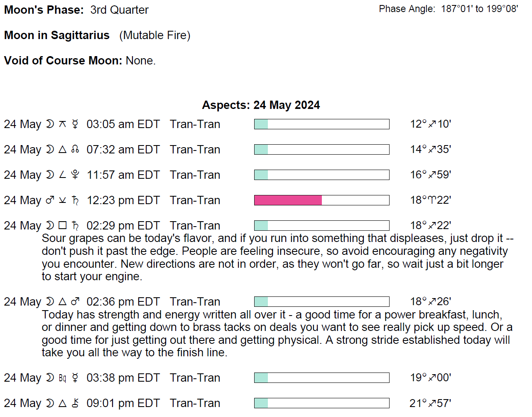Click the pink strength bar for Mars-Saturn aspect

tap(288, 200)
